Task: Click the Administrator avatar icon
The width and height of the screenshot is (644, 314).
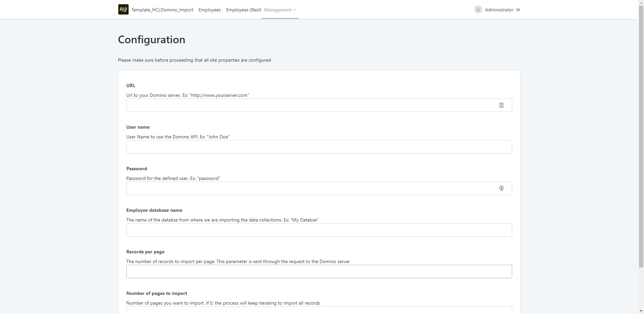Action: (x=478, y=9)
